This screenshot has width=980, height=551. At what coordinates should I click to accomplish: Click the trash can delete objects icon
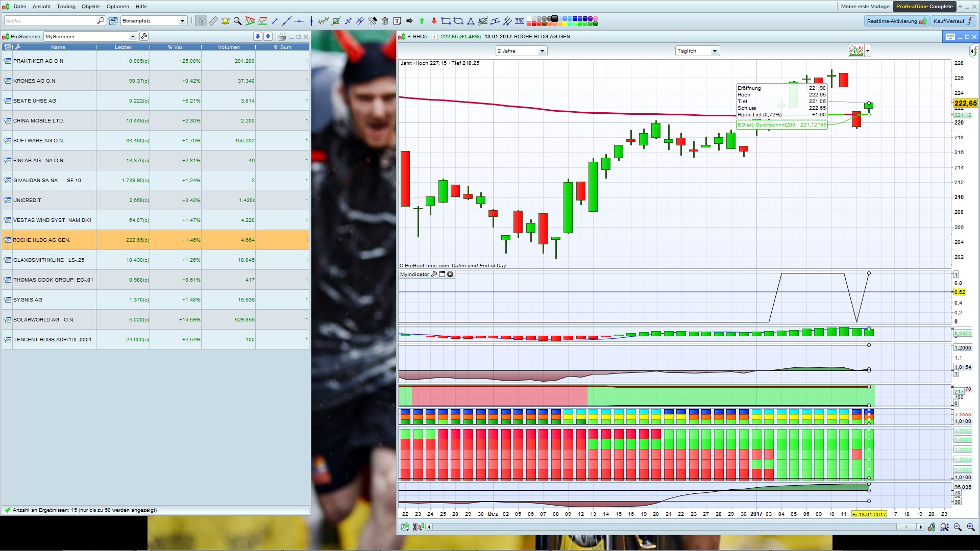click(385, 21)
